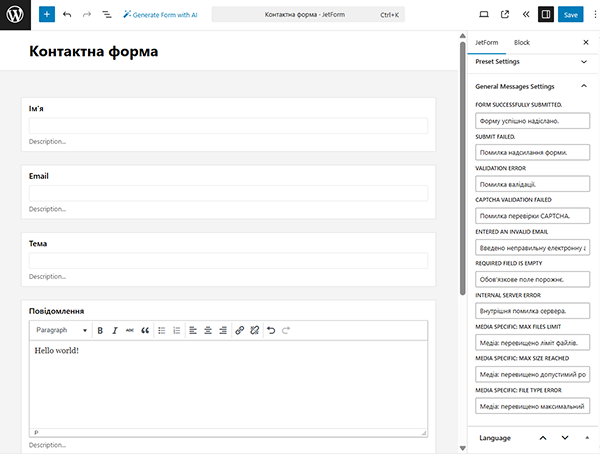Image resolution: width=600 pixels, height=456 pixels.
Task: Open the command palette title bar
Action: pyautogui.click(x=308, y=15)
